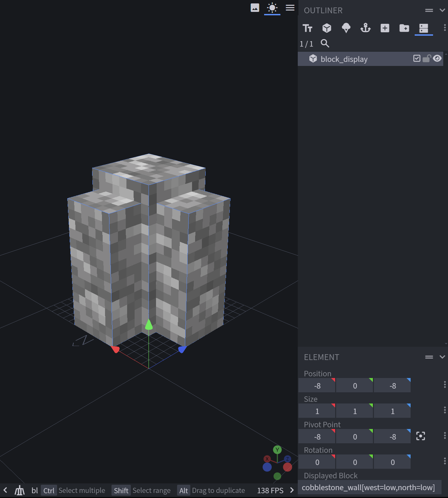The width and height of the screenshot is (448, 498).
Task: Add a locator with the anchor icon
Action: (365, 28)
